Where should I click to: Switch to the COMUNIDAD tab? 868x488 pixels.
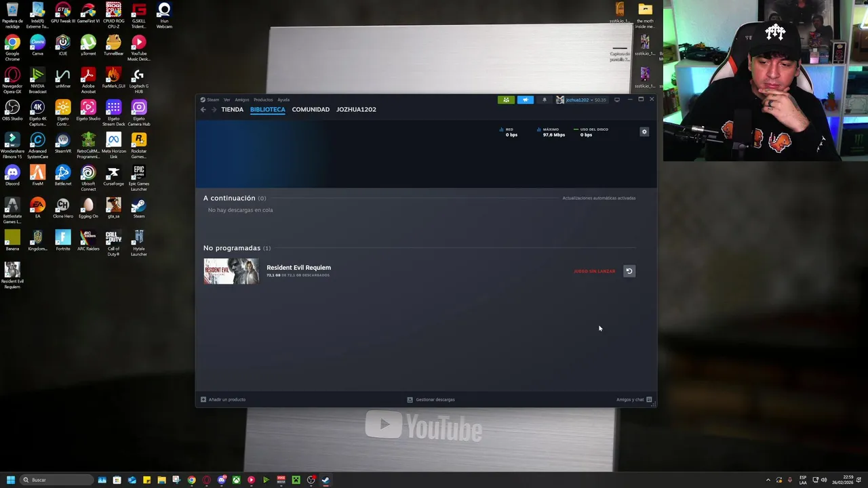[x=311, y=109]
